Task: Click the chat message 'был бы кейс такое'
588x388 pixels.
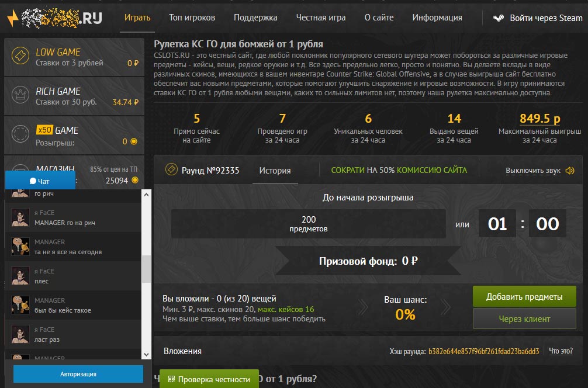Action: click(x=63, y=310)
